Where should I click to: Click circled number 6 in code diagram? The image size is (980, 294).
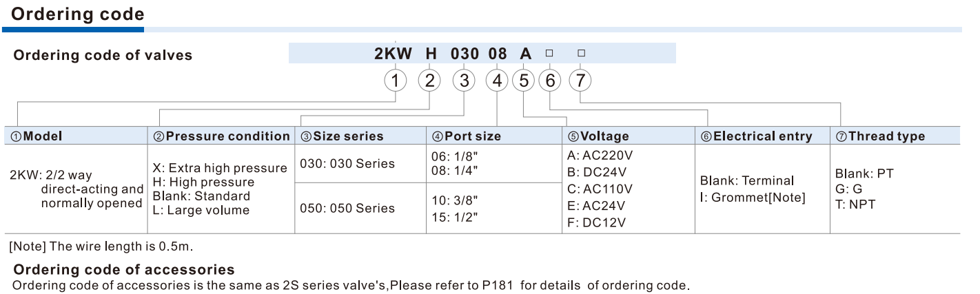point(550,81)
